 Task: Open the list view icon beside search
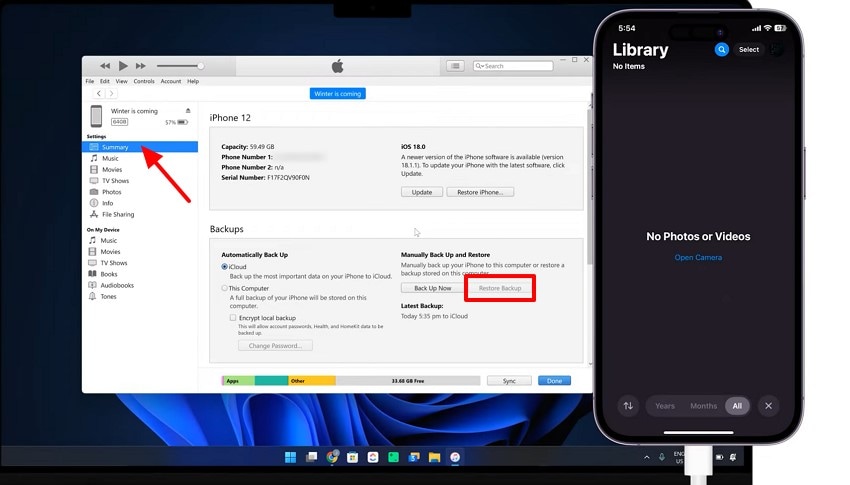455,66
